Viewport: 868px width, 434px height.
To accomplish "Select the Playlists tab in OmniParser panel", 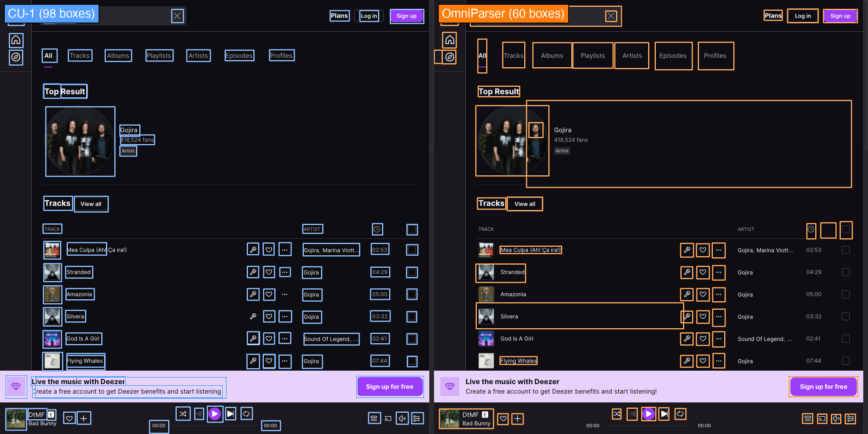I will click(592, 55).
